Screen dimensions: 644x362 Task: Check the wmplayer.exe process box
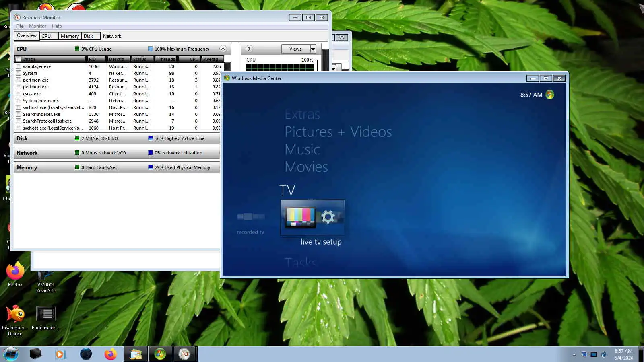[18, 66]
